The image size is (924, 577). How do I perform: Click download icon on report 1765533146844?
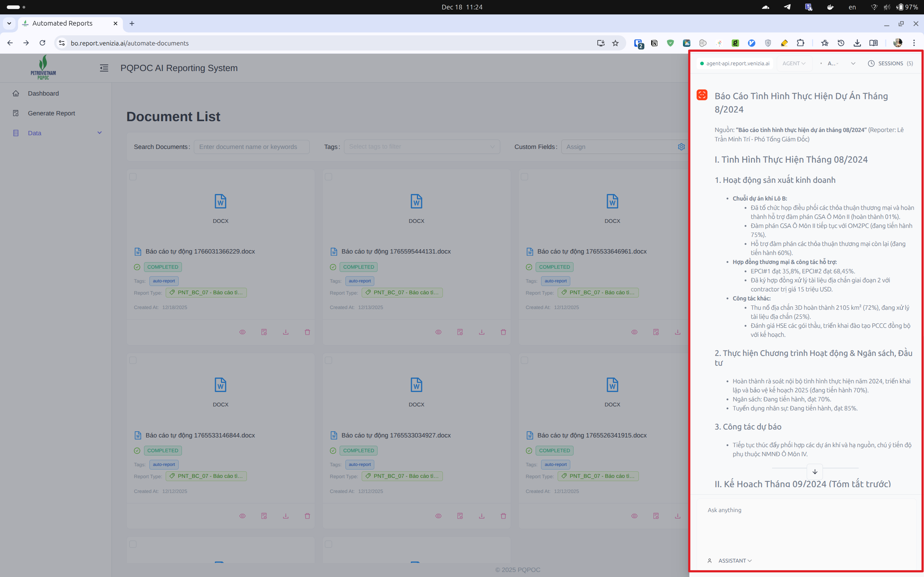286,516
